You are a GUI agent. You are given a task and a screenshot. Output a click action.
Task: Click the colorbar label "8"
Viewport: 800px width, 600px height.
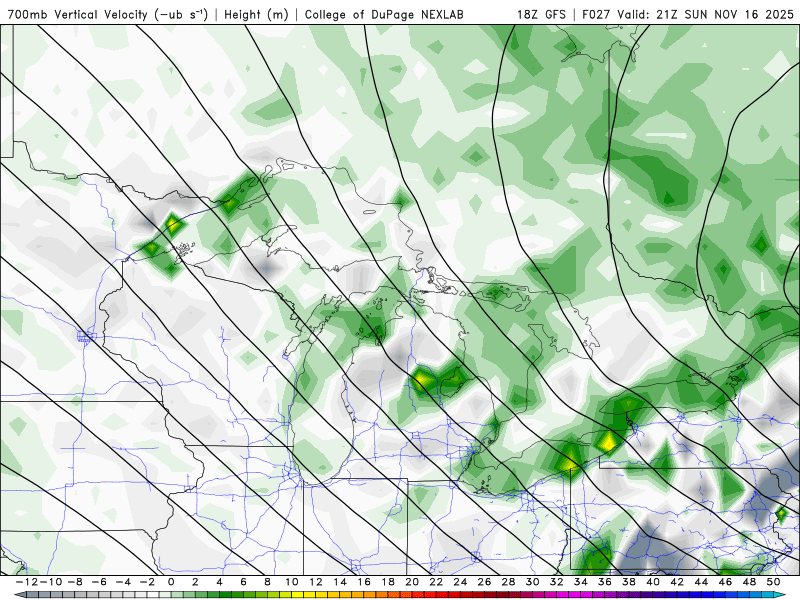pyautogui.click(x=267, y=582)
